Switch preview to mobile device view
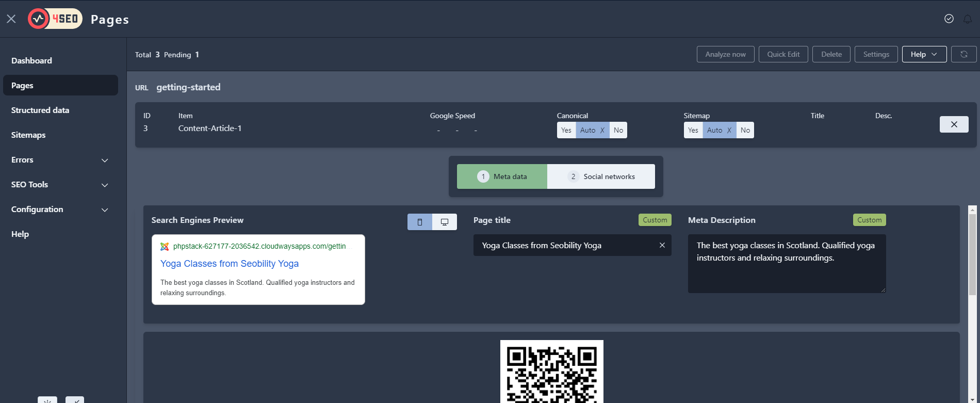The height and width of the screenshot is (403, 980). [420, 222]
